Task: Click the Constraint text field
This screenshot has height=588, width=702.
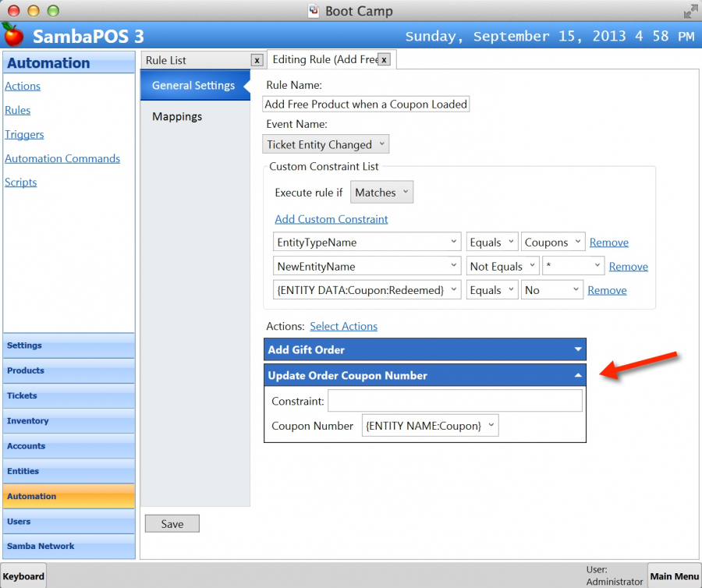Action: (455, 401)
